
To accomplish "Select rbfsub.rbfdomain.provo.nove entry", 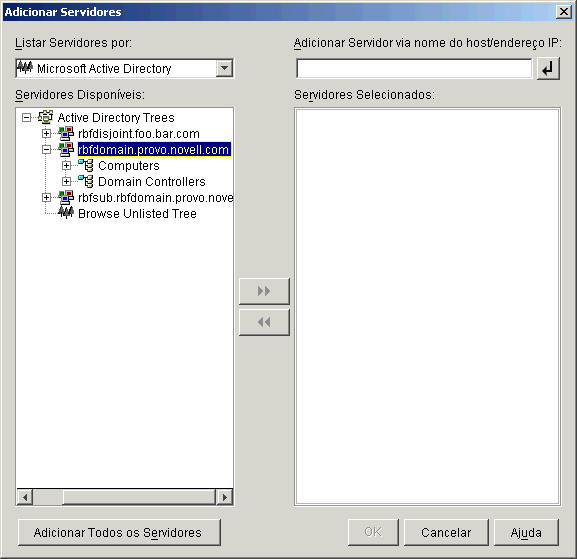I will [x=155, y=198].
